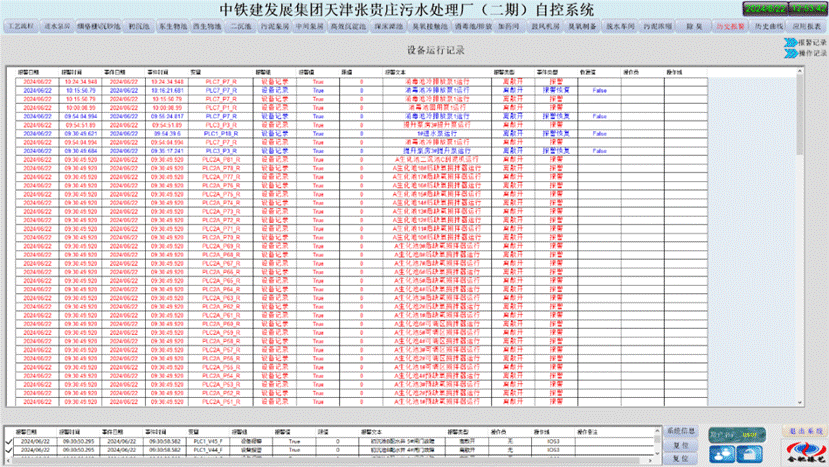Viewport: 829px width, 467px height.
Task: Click the main table scrollbar down arrow
Action: tap(799, 402)
